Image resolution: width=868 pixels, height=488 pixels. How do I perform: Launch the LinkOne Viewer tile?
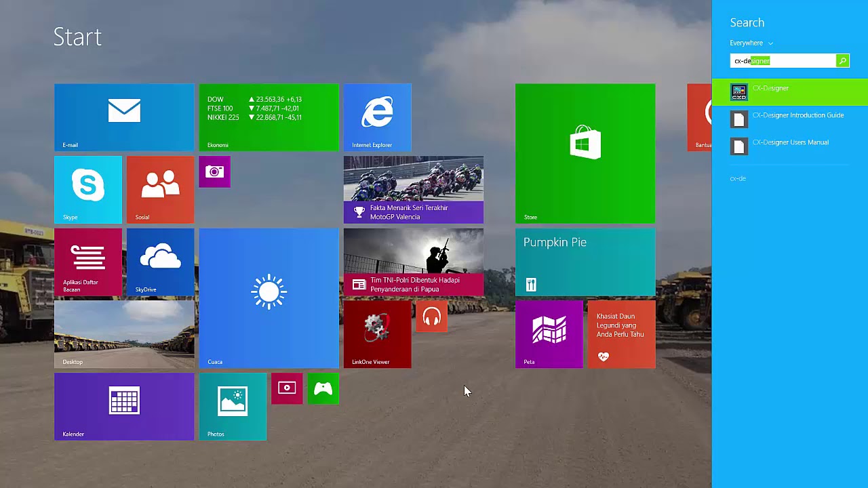pos(378,334)
